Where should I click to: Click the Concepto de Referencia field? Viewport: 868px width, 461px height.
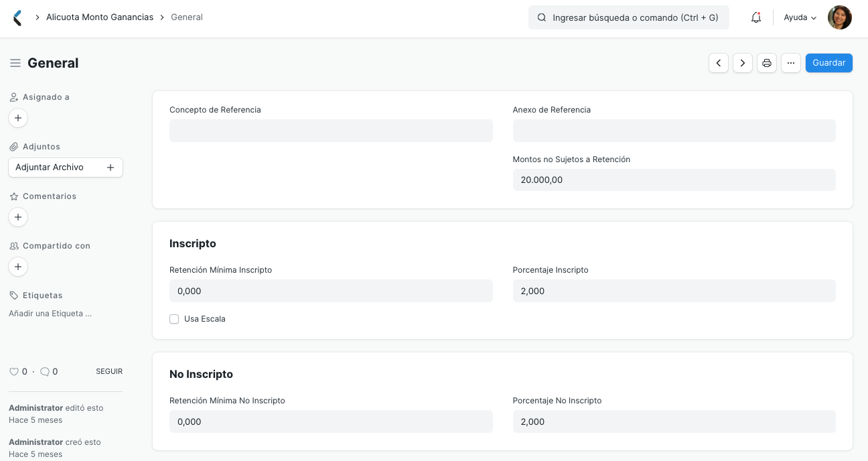[331, 131]
